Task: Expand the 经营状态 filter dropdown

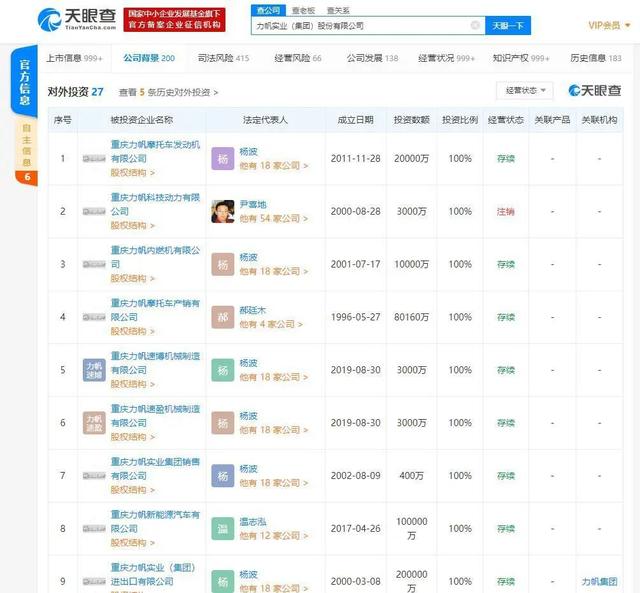Action: pos(524,90)
